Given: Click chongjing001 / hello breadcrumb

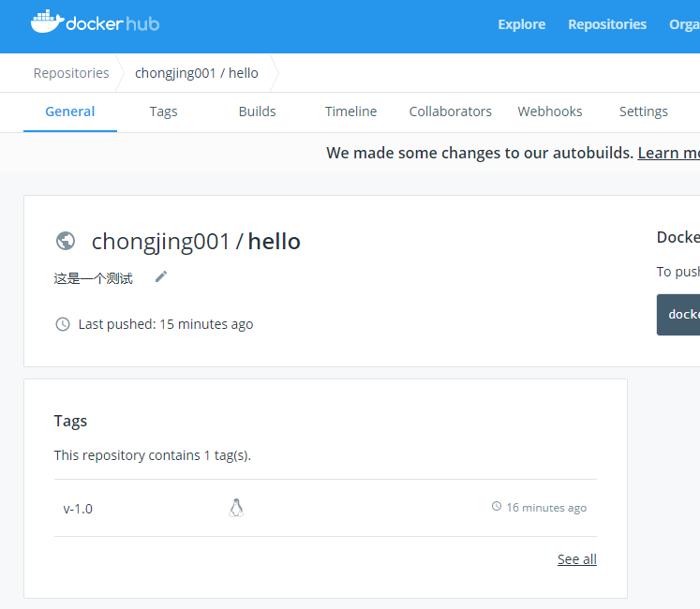Looking at the screenshot, I should [x=197, y=73].
